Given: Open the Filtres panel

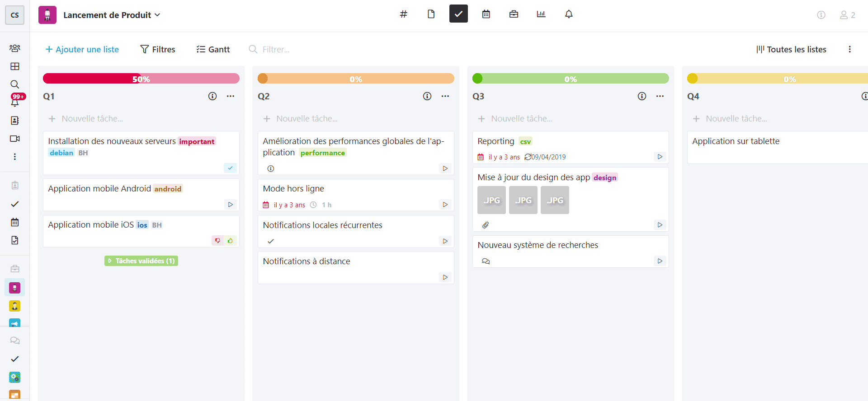Looking at the screenshot, I should (x=158, y=49).
